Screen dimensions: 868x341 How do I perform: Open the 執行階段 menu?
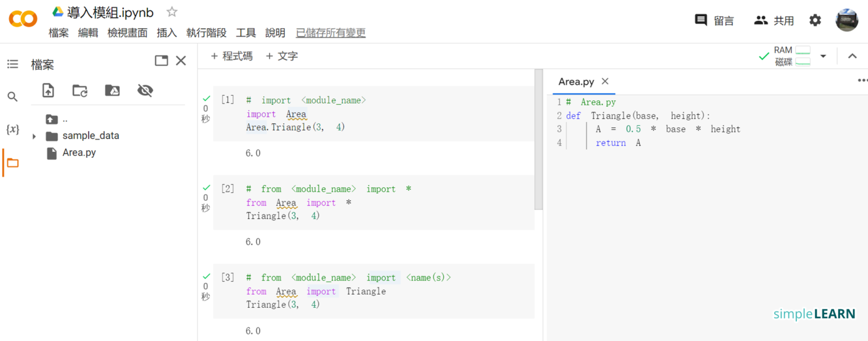206,33
